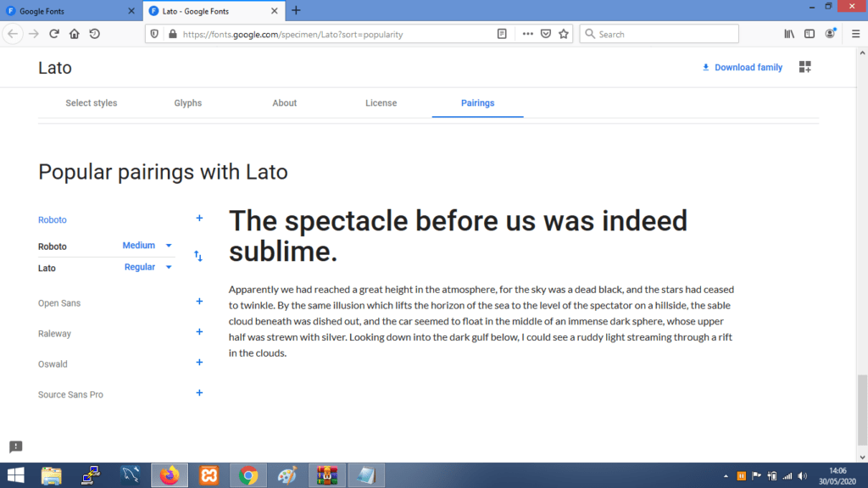Close the Google Fonts tab
The height and width of the screenshot is (488, 868).
pyautogui.click(x=131, y=10)
